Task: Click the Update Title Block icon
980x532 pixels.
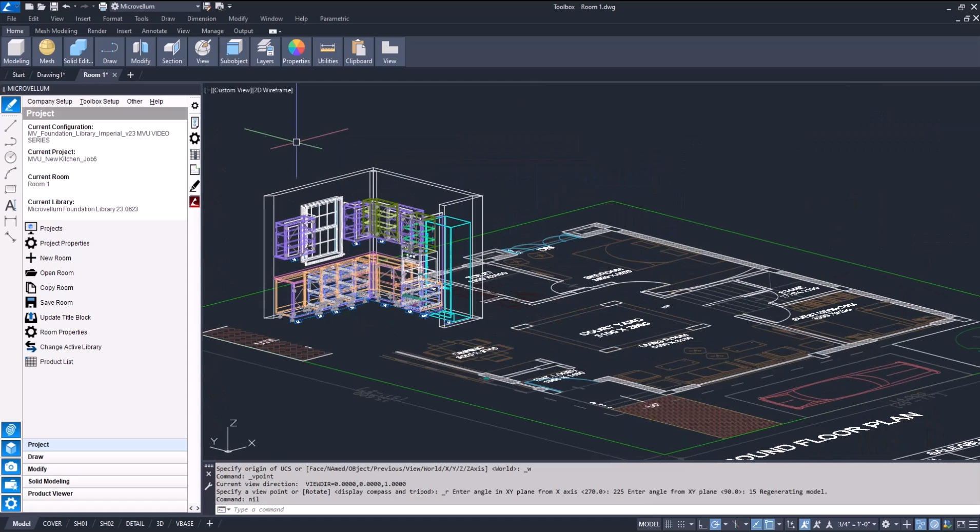Action: pos(64,317)
